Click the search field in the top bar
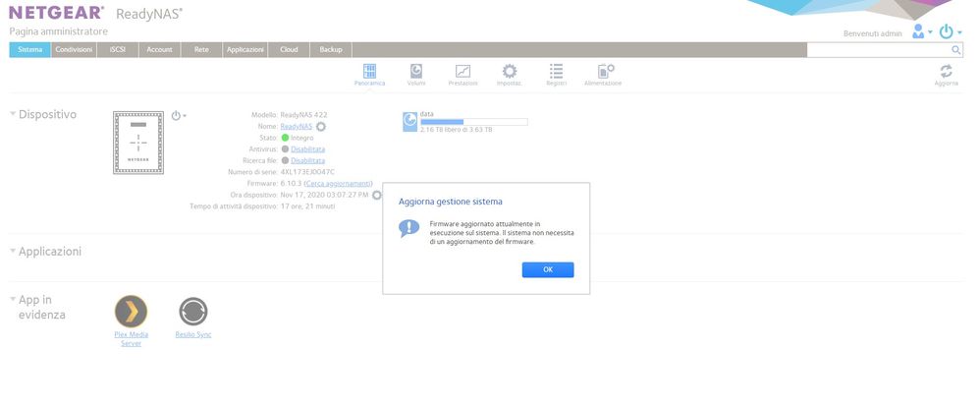The width and height of the screenshot is (980, 408). tap(877, 49)
